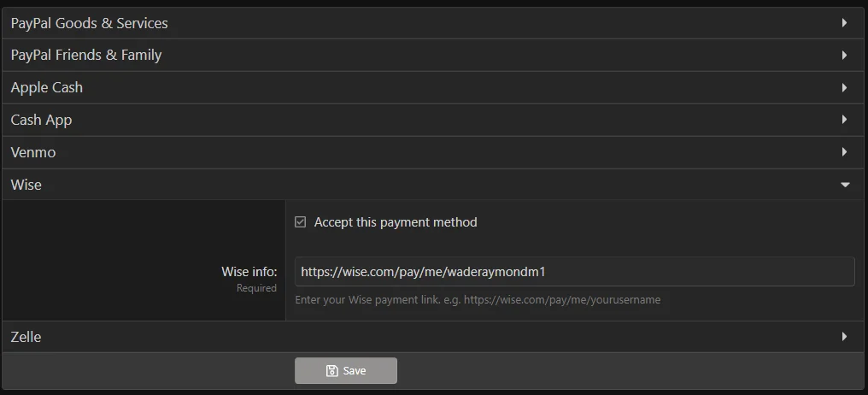
Task: Open the Zelle header
Action: tap(434, 337)
